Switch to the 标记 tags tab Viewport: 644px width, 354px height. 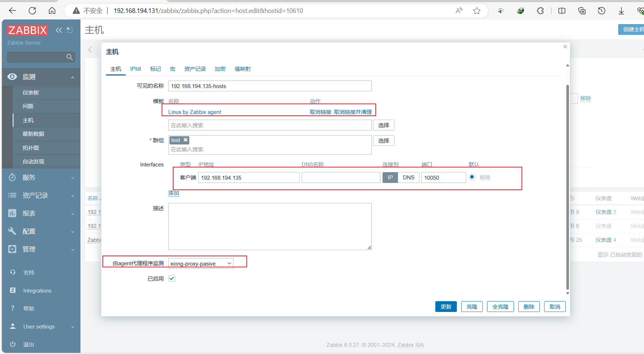(155, 69)
